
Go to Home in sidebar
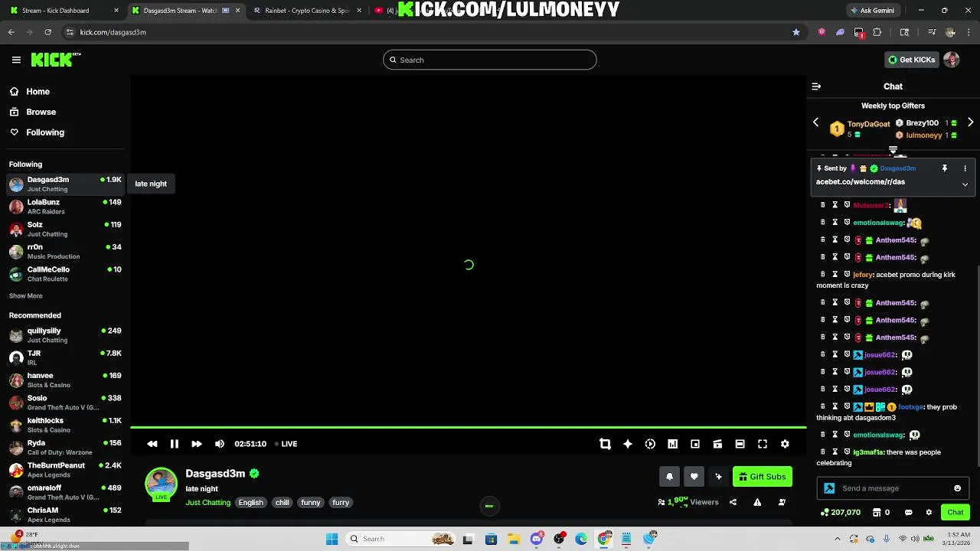click(38, 91)
